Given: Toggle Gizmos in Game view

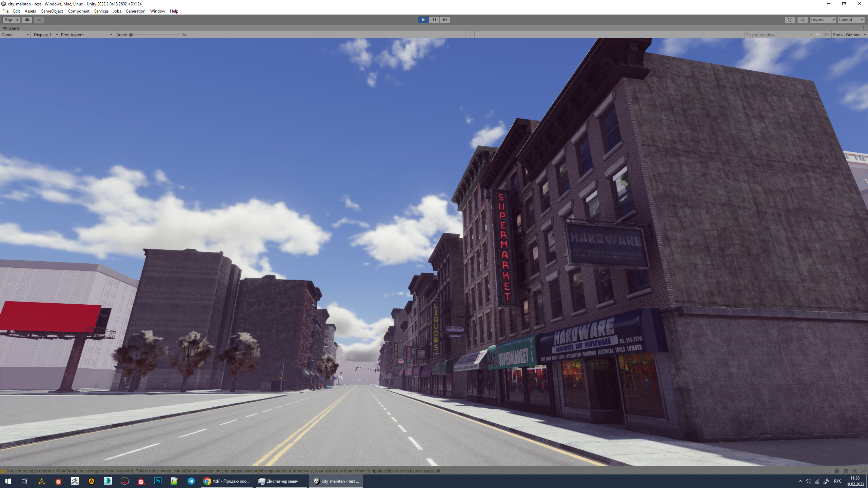Looking at the screenshot, I should click(x=853, y=35).
